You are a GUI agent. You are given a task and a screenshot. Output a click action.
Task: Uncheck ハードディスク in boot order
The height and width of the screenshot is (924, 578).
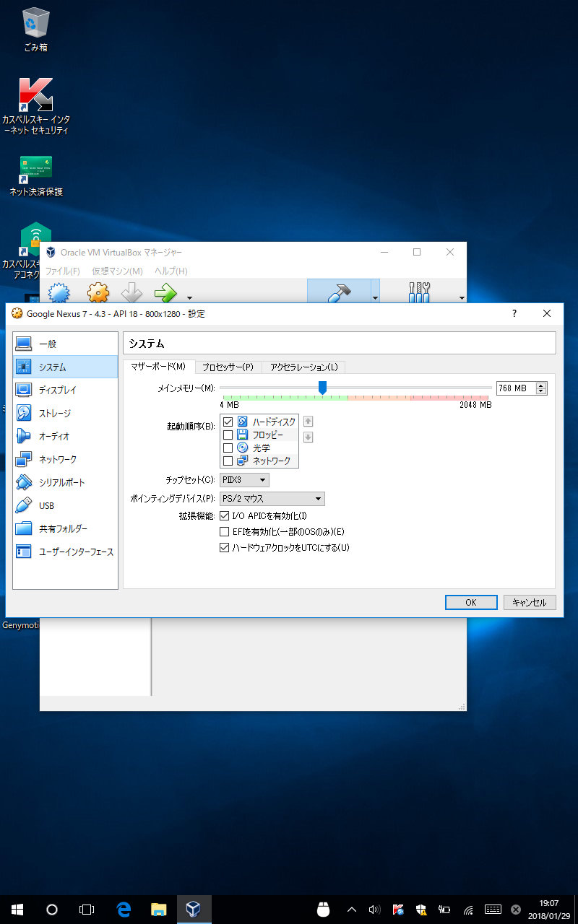click(228, 422)
